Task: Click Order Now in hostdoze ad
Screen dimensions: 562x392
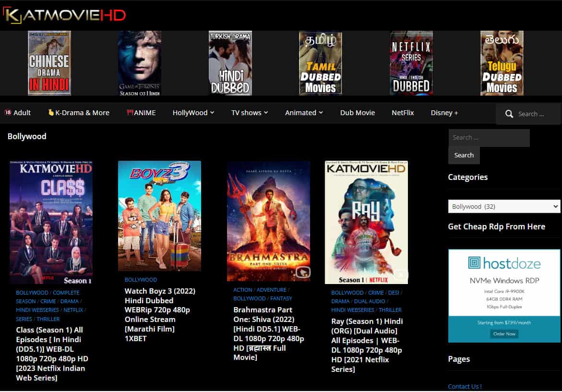Action: coord(504,334)
